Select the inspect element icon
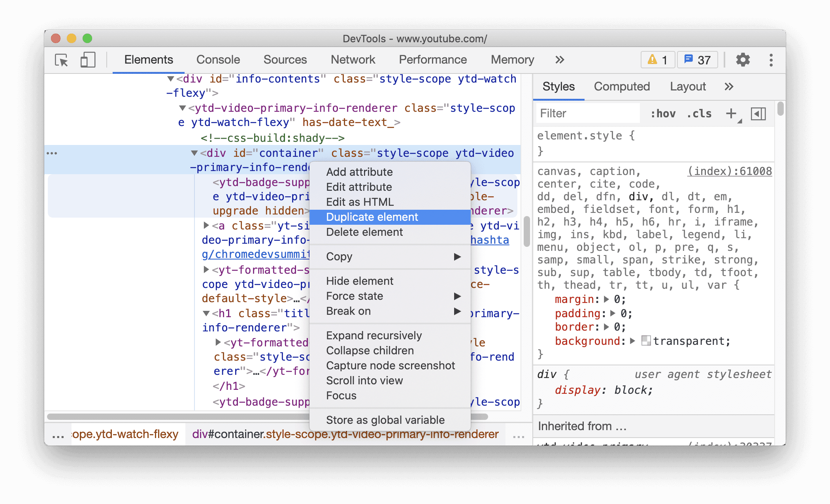Viewport: 830px width, 504px height. click(x=62, y=58)
